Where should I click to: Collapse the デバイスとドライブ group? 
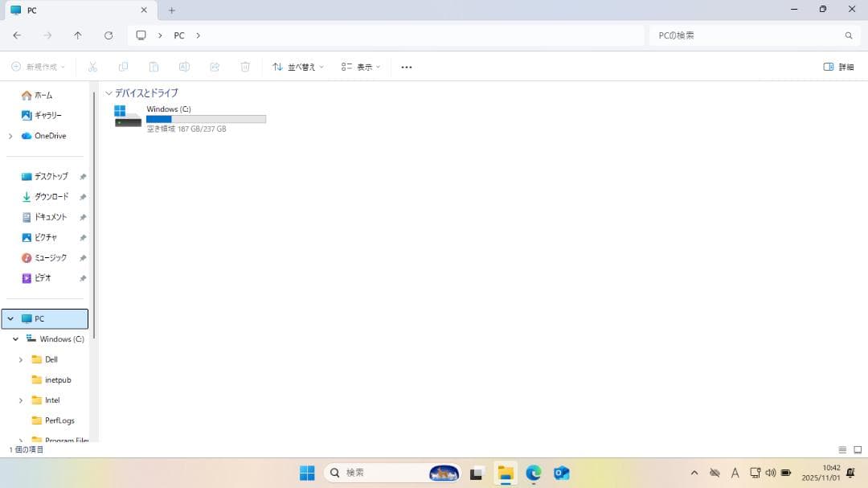coord(108,93)
